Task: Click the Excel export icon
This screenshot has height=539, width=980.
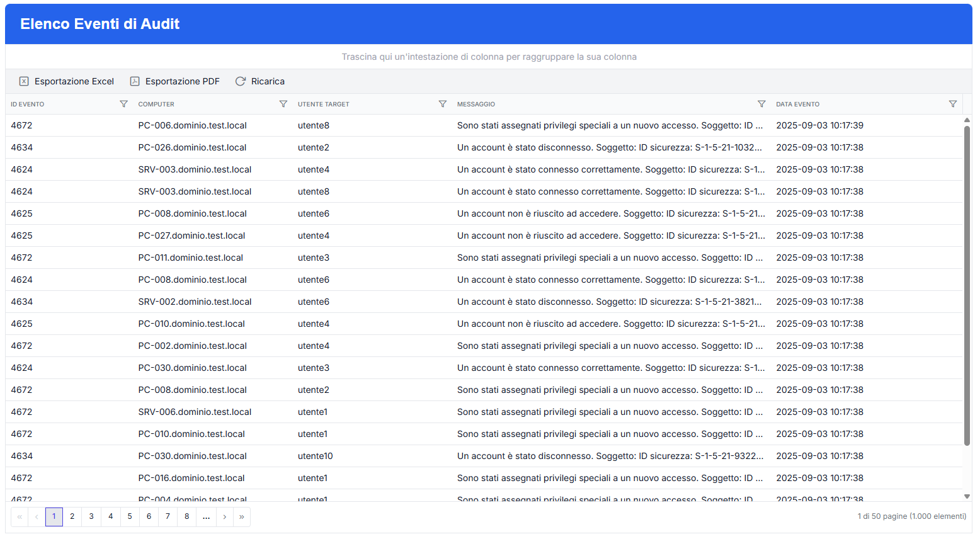Action: [24, 81]
